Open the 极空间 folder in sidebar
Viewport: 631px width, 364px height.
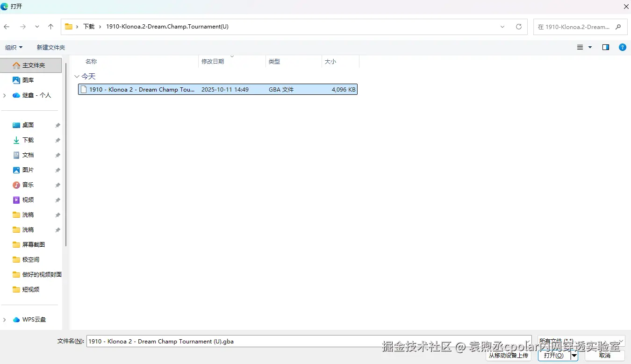31,260
